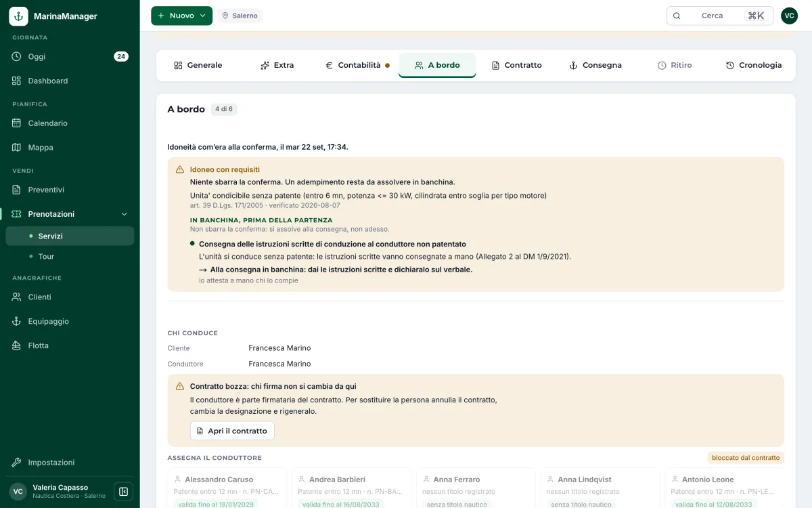Switch to the Generale tab
Viewport: 812px width, 508px height.
(198, 65)
